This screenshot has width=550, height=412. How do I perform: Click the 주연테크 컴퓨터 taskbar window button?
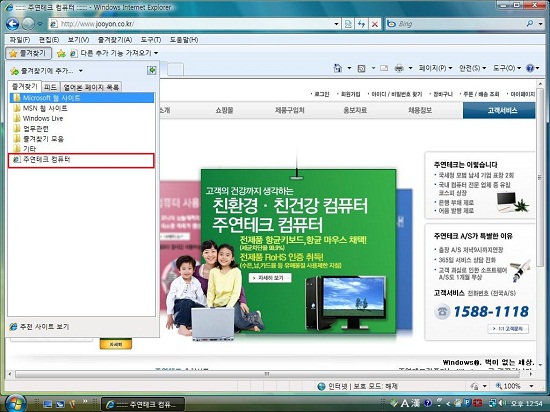(x=144, y=404)
